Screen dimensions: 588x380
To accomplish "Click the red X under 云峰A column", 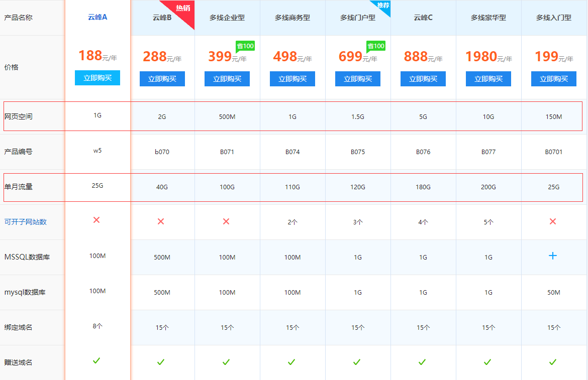I will [x=96, y=220].
